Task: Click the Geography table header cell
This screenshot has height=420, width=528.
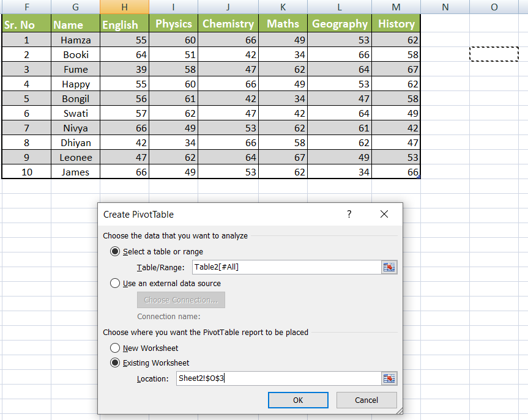Action: (x=340, y=24)
